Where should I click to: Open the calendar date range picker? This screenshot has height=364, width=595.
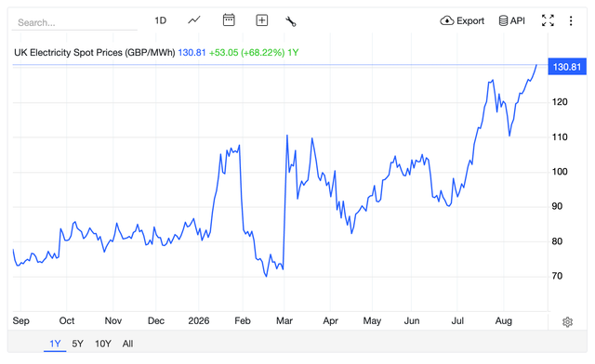[x=229, y=20]
